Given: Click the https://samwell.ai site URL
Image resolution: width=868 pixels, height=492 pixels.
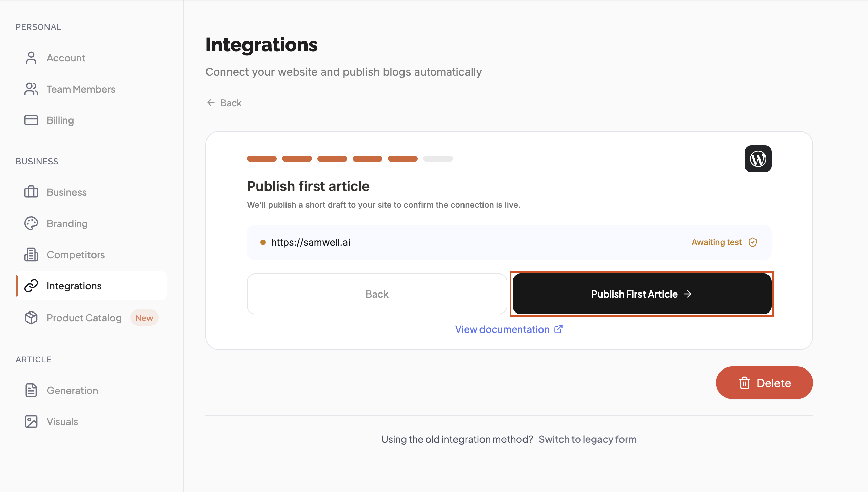Looking at the screenshot, I should (x=311, y=242).
